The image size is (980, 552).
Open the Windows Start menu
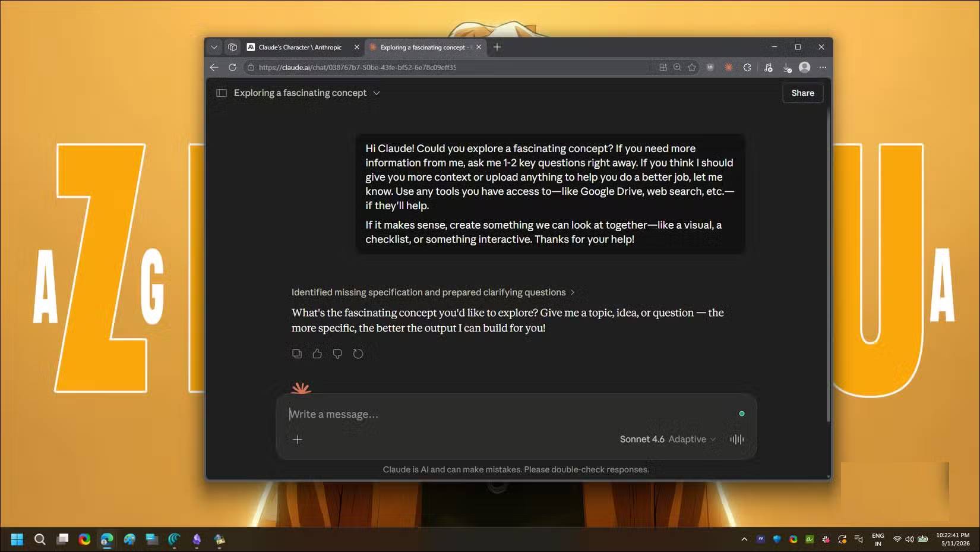(x=17, y=540)
